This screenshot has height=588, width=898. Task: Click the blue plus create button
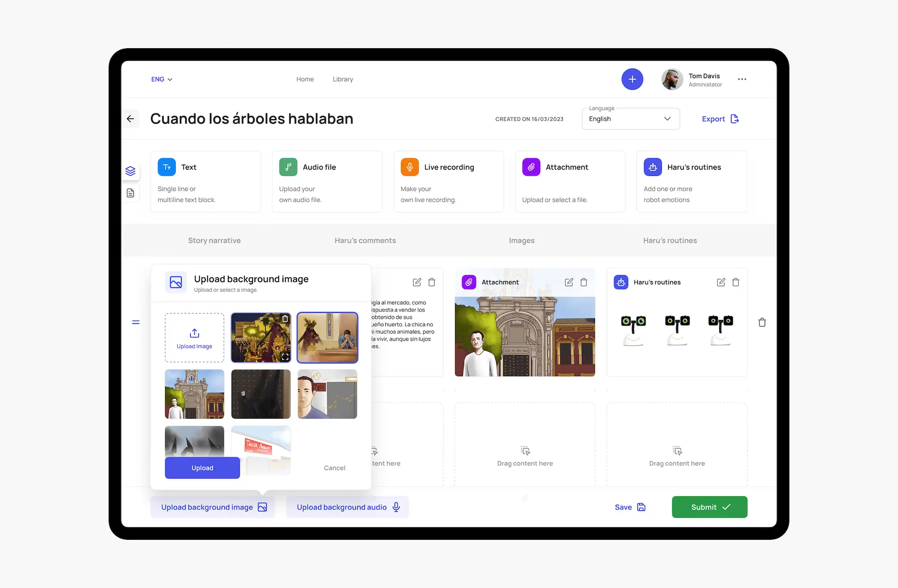[632, 79]
